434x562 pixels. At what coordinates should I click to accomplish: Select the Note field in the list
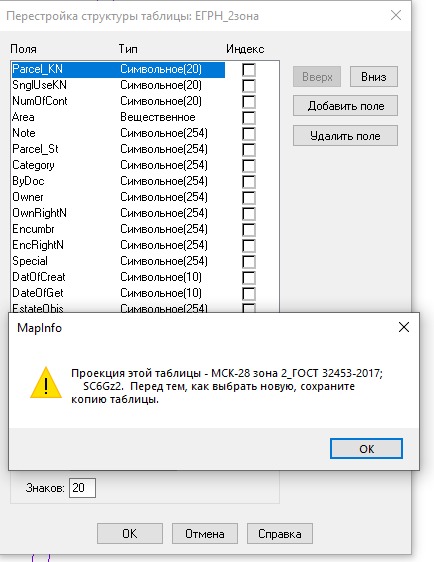tap(118, 133)
